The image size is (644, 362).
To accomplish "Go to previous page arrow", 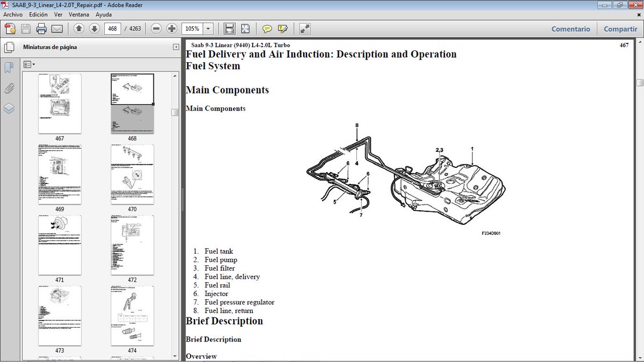I will click(79, 28).
